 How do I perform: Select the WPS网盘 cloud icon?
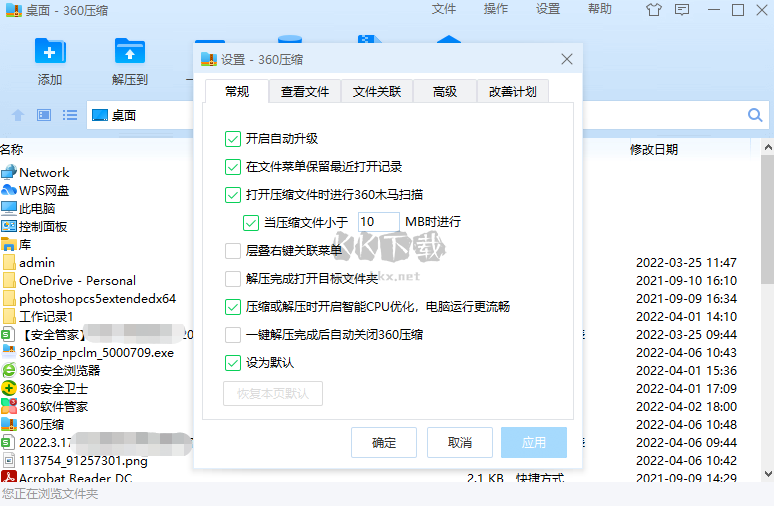click(9, 190)
